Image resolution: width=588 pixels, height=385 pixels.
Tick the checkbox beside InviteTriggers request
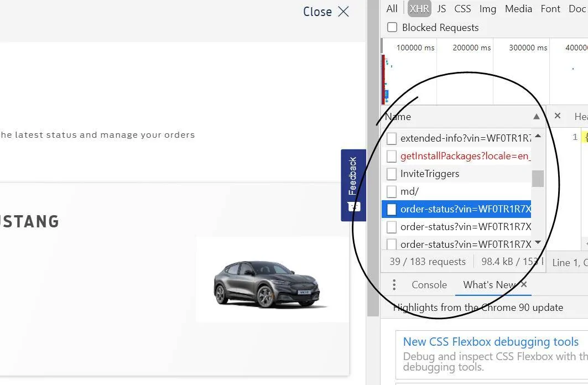(392, 174)
